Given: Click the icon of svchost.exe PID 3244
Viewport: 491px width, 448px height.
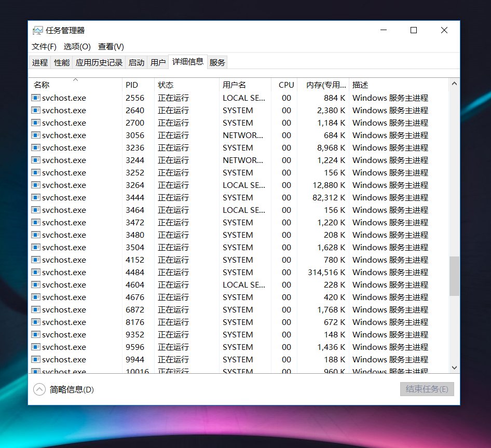Looking at the screenshot, I should click(36, 160).
